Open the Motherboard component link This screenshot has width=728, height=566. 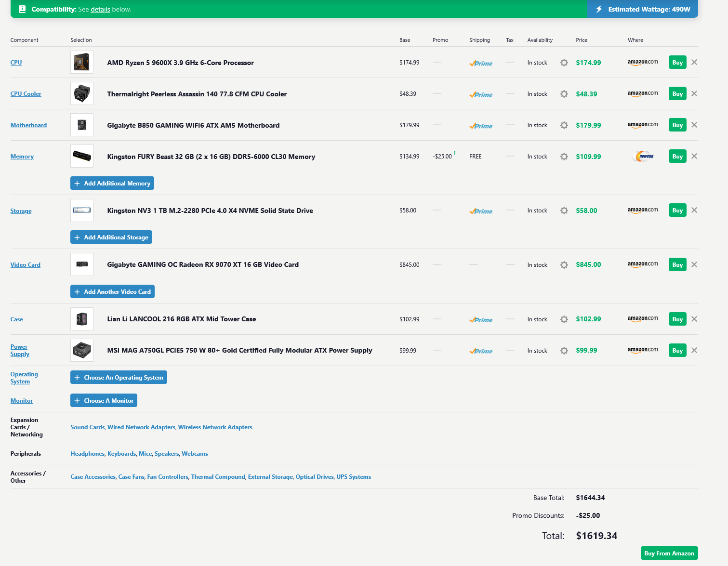(x=28, y=125)
